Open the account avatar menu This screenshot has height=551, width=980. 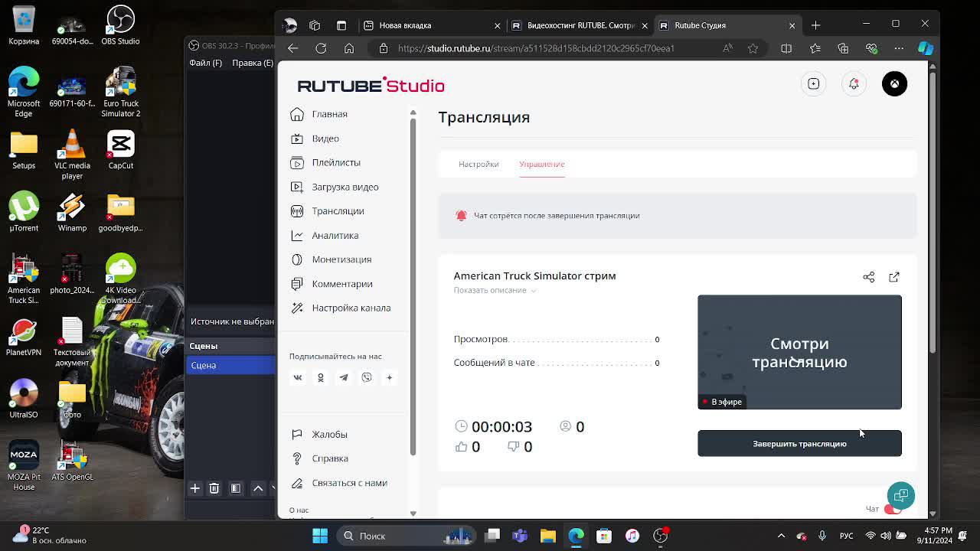coord(894,83)
